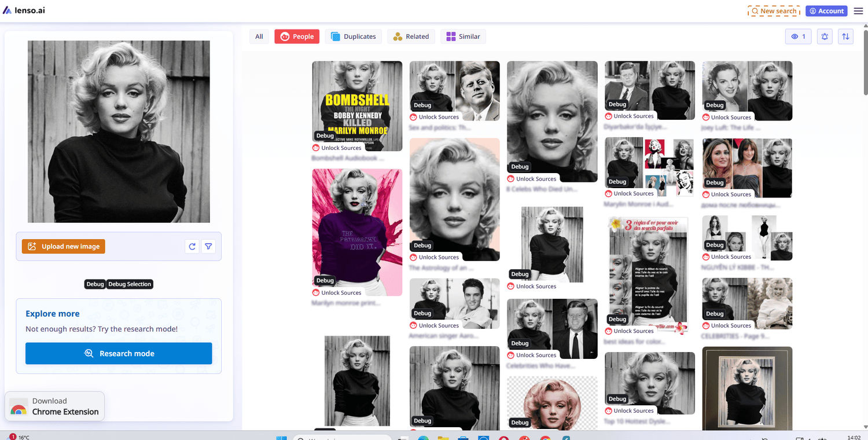Switch to the All results tab
The width and height of the screenshot is (868, 440).
click(259, 36)
